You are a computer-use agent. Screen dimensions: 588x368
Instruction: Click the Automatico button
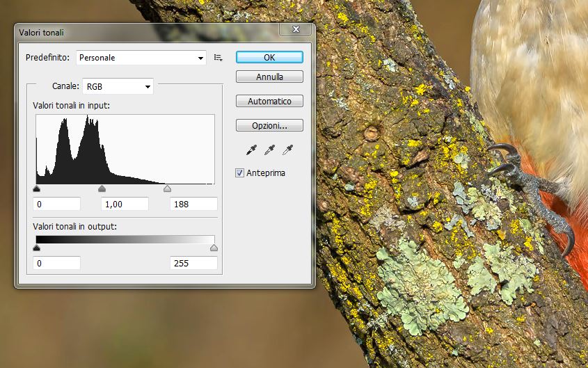pyautogui.click(x=269, y=101)
